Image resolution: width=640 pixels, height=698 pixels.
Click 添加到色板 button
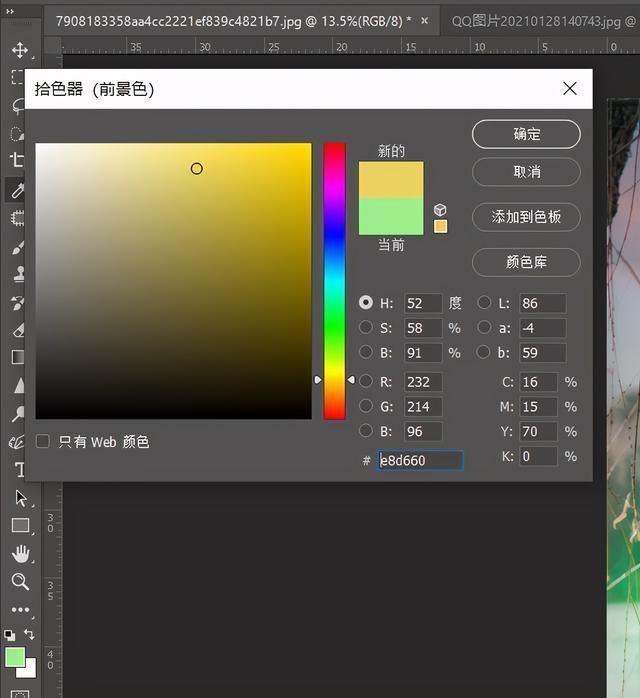click(526, 217)
